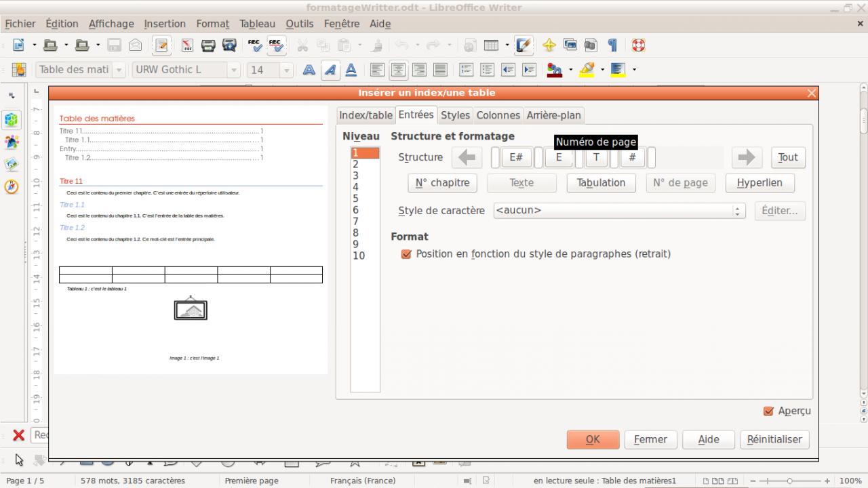
Task: Toggle bulleted list icon
Action: click(487, 70)
